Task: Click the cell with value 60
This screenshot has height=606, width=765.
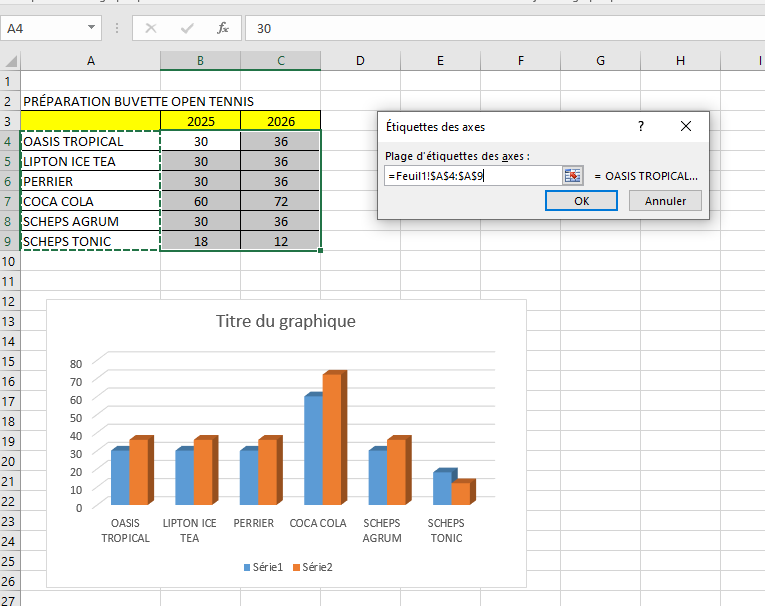Action: pyautogui.click(x=201, y=201)
